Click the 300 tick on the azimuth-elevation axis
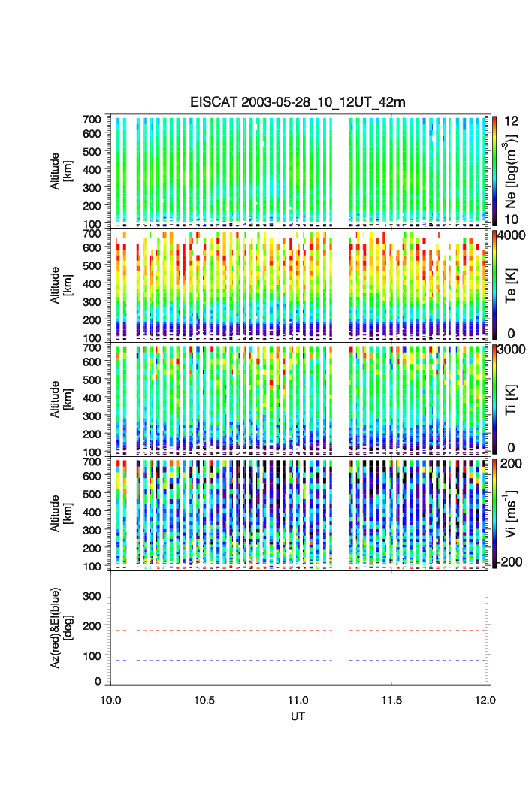 click(95, 596)
